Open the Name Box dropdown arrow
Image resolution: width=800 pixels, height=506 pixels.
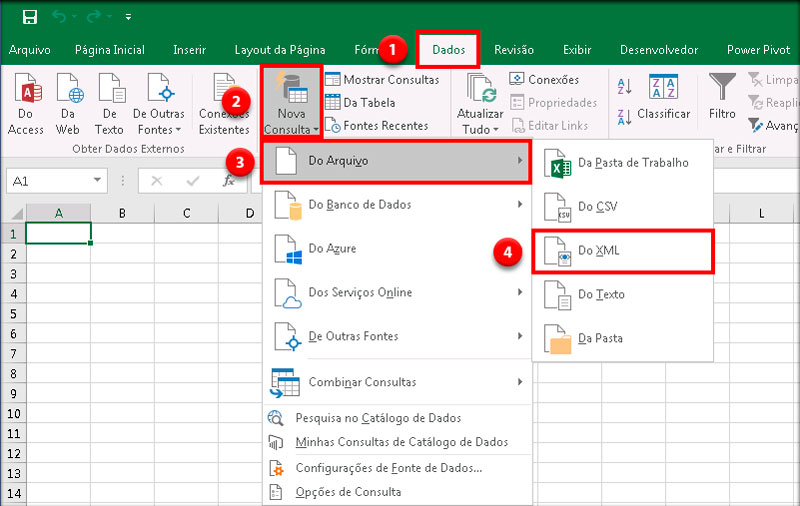point(98,181)
